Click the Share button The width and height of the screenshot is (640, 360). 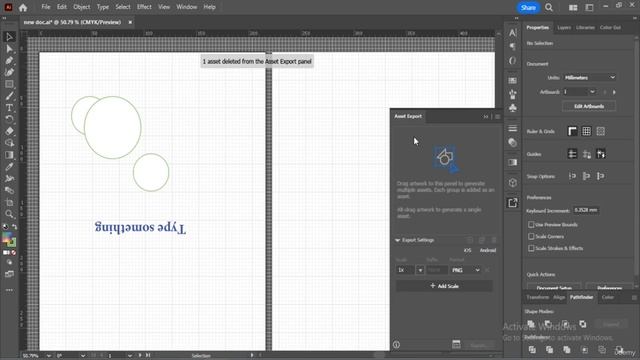pyautogui.click(x=528, y=7)
